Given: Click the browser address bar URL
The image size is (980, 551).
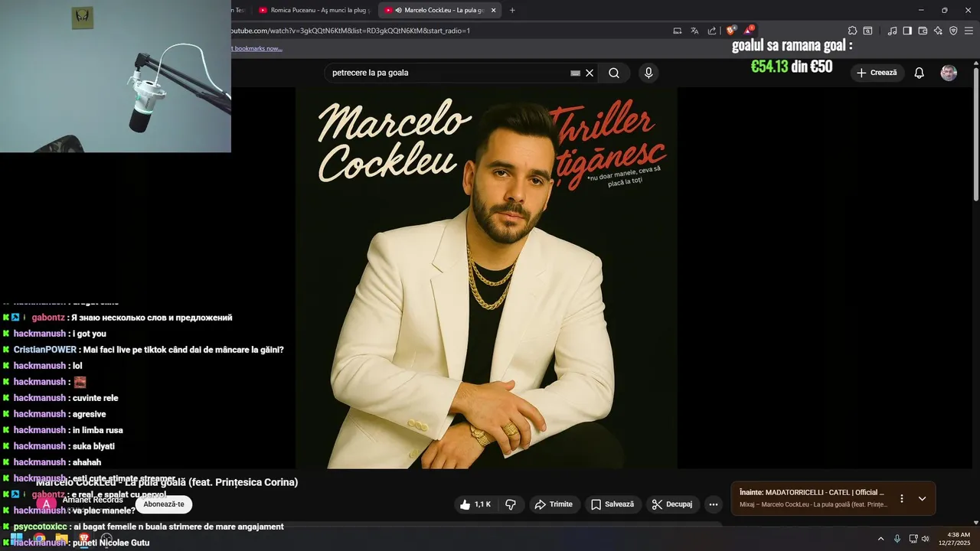Looking at the screenshot, I should click(x=351, y=31).
